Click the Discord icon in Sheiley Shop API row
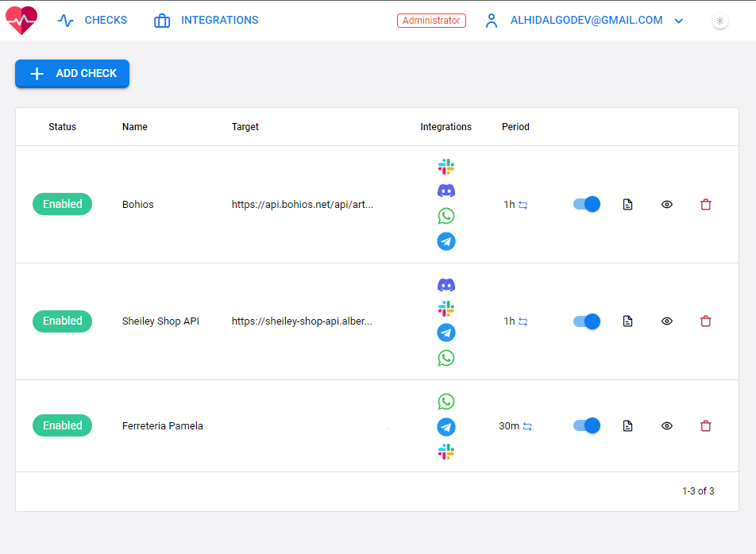The height and width of the screenshot is (554, 756). (446, 285)
